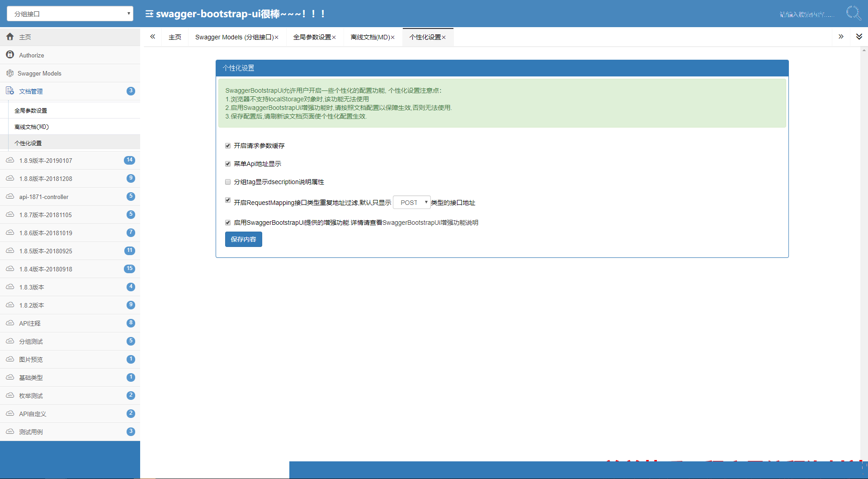The width and height of the screenshot is (868, 479).
Task: Click the cloud icon beside API自定义
Action: point(10,413)
